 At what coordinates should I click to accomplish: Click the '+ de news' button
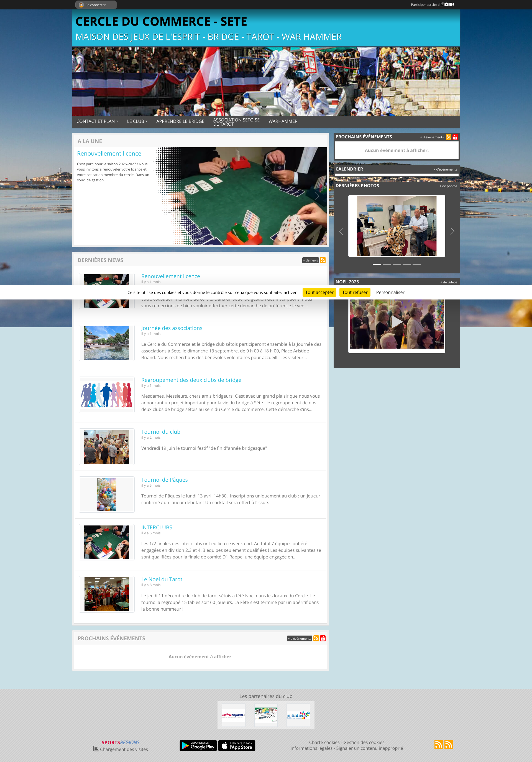point(310,260)
